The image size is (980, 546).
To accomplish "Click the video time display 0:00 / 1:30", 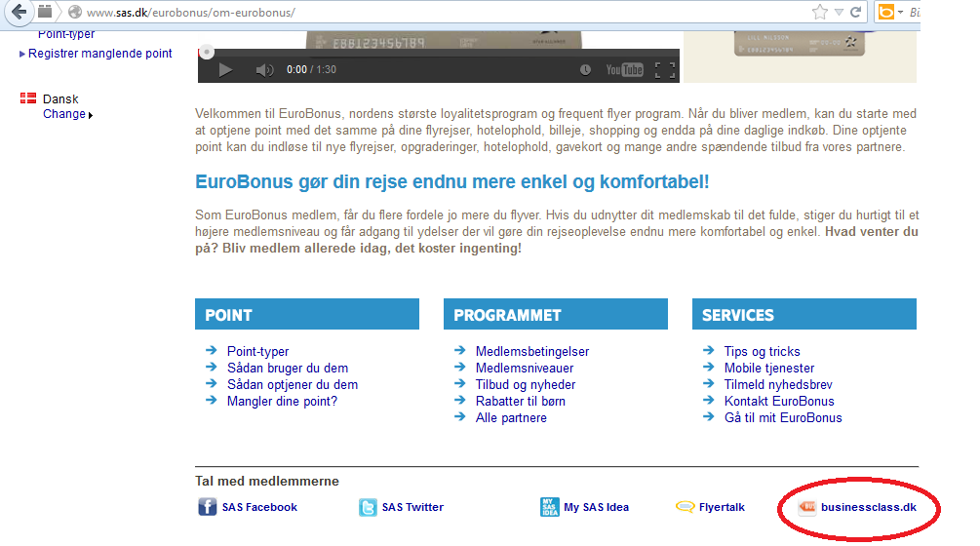I will click(311, 70).
